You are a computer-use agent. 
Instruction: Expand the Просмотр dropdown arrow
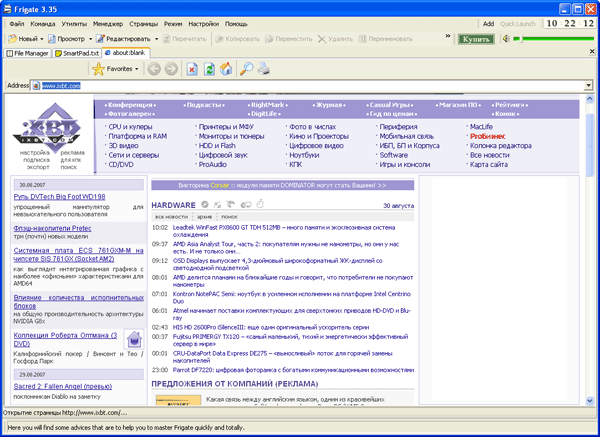(90, 39)
